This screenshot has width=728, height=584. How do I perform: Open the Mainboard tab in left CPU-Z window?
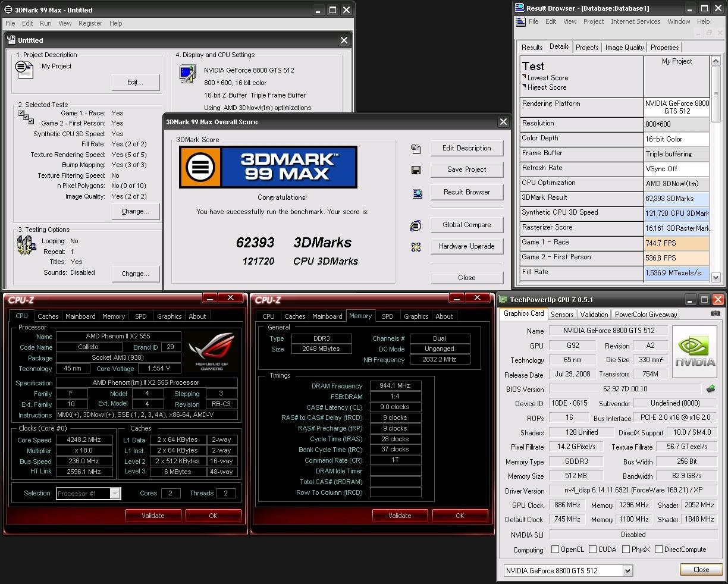point(80,316)
